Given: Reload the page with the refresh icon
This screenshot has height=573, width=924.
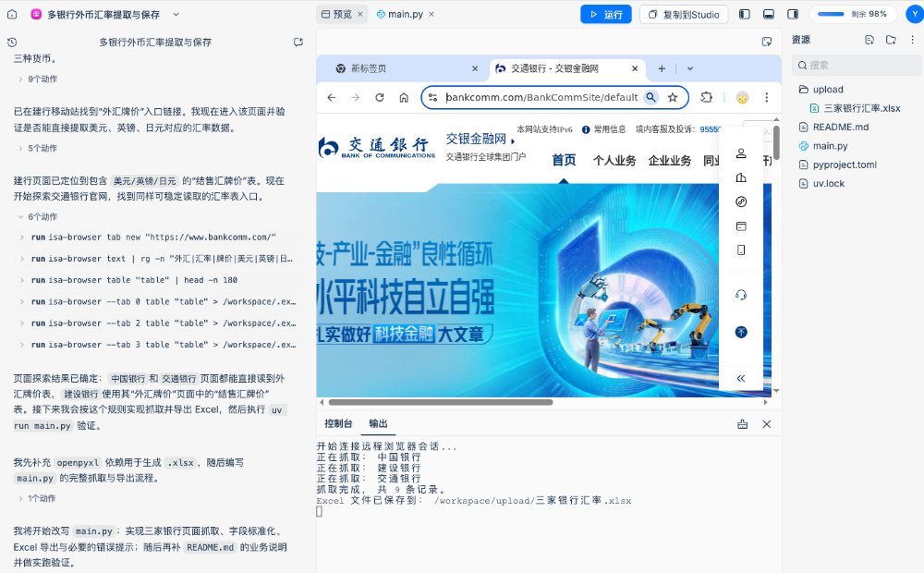Looking at the screenshot, I should (380, 97).
